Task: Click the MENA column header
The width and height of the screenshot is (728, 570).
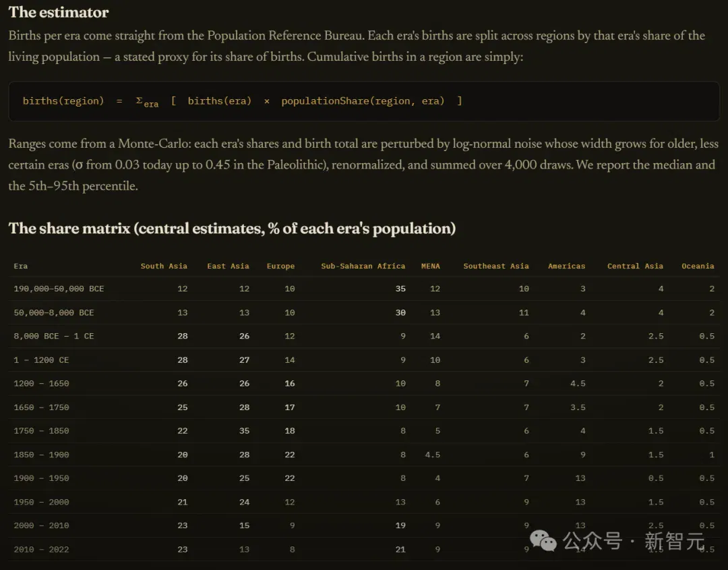Action: click(430, 266)
